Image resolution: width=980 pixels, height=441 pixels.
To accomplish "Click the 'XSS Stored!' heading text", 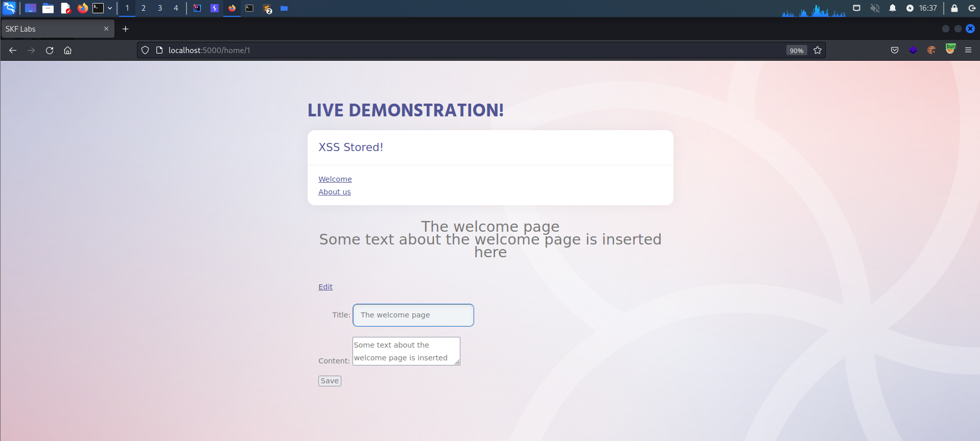I will point(351,147).
